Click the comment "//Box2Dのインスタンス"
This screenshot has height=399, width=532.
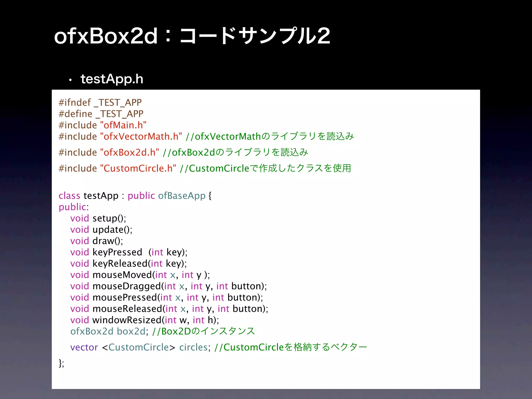[204, 331]
